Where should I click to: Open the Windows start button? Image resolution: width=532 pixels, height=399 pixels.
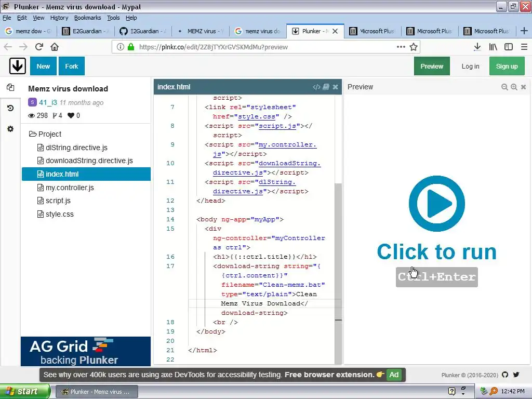coord(25,392)
